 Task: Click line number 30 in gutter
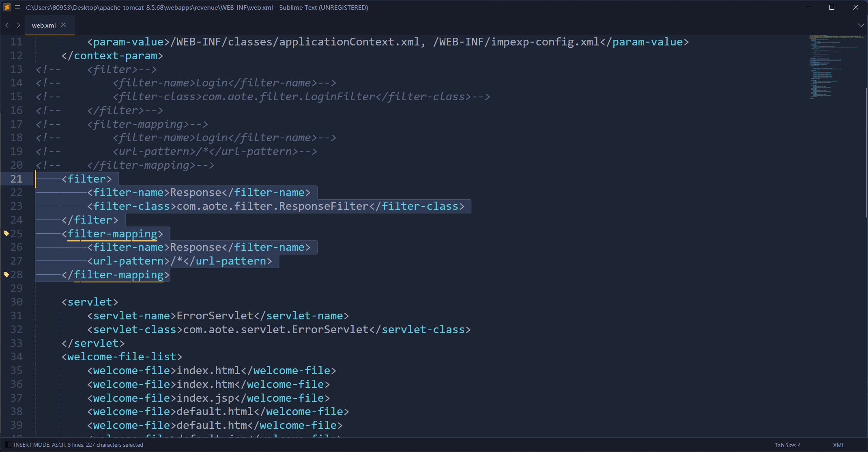coord(16,302)
